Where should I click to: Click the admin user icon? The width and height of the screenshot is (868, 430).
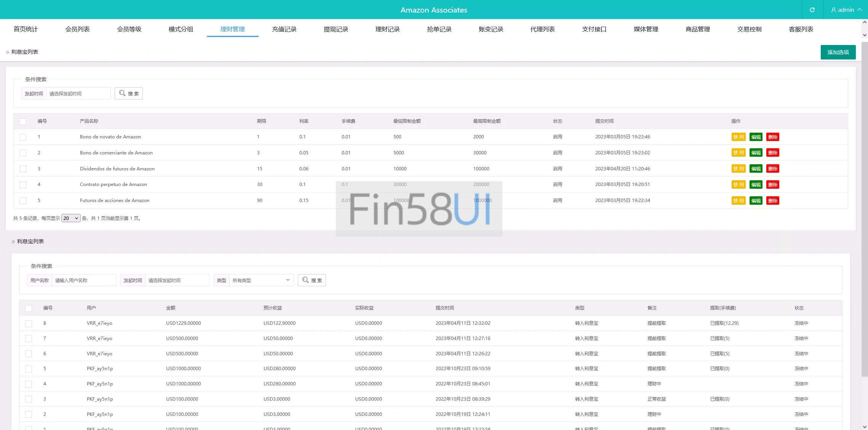(x=833, y=10)
